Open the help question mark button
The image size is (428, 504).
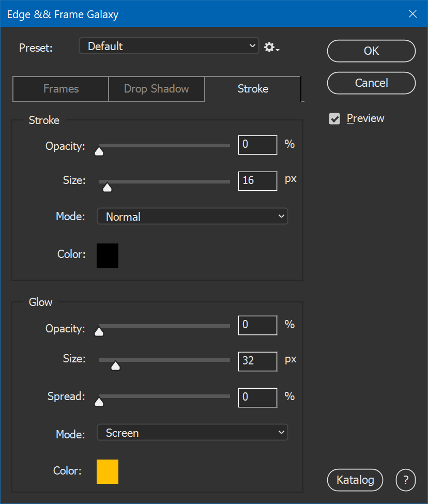point(405,480)
